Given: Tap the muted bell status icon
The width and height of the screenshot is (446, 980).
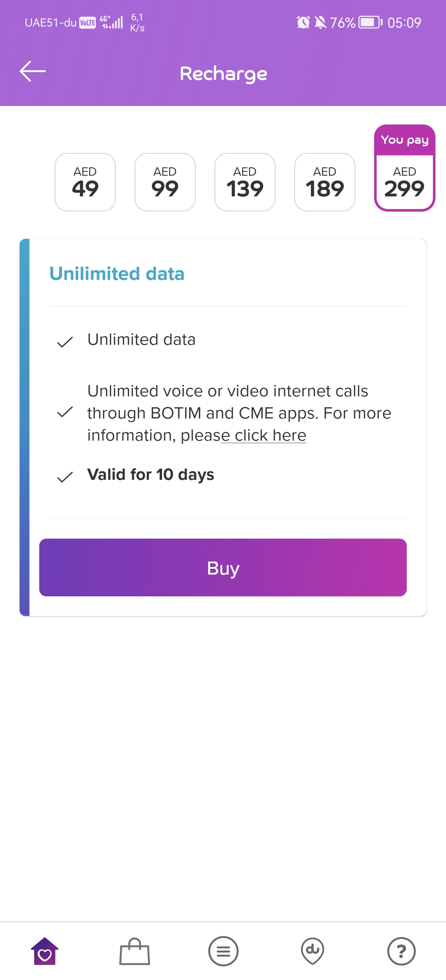Looking at the screenshot, I should tap(320, 23).
